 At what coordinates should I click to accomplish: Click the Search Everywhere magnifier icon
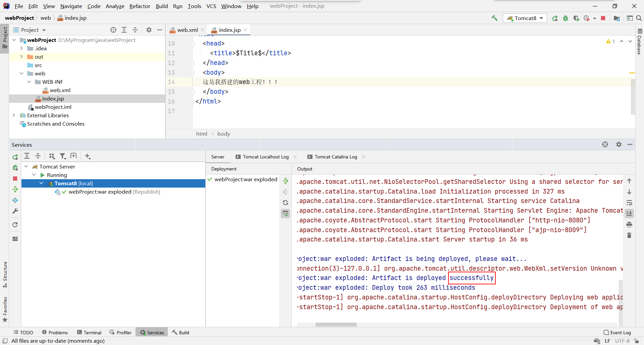point(639,18)
